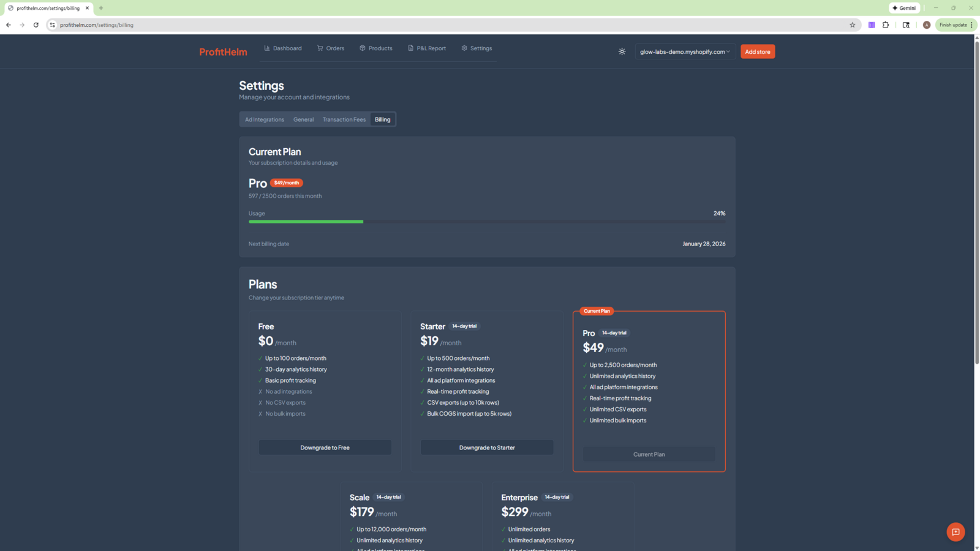Image resolution: width=980 pixels, height=551 pixels.
Task: Open the Gemini button
Action: [x=904, y=8]
